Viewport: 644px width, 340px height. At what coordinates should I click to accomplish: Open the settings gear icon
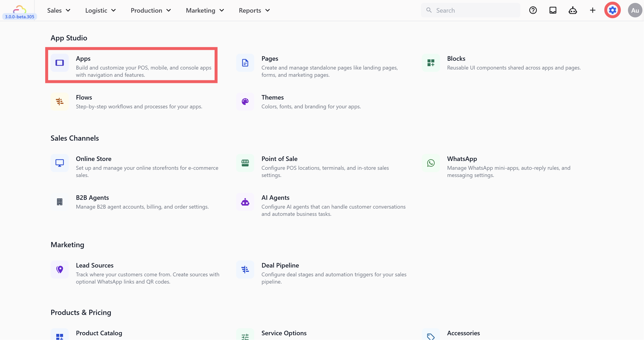tap(612, 10)
